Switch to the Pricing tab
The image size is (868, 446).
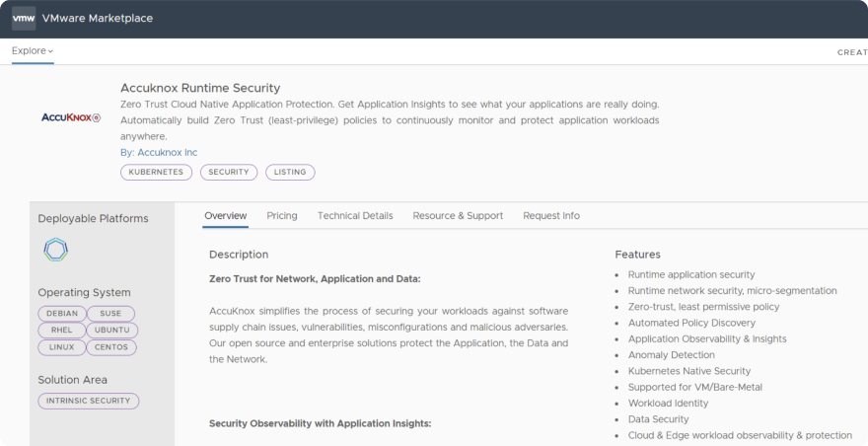282,216
